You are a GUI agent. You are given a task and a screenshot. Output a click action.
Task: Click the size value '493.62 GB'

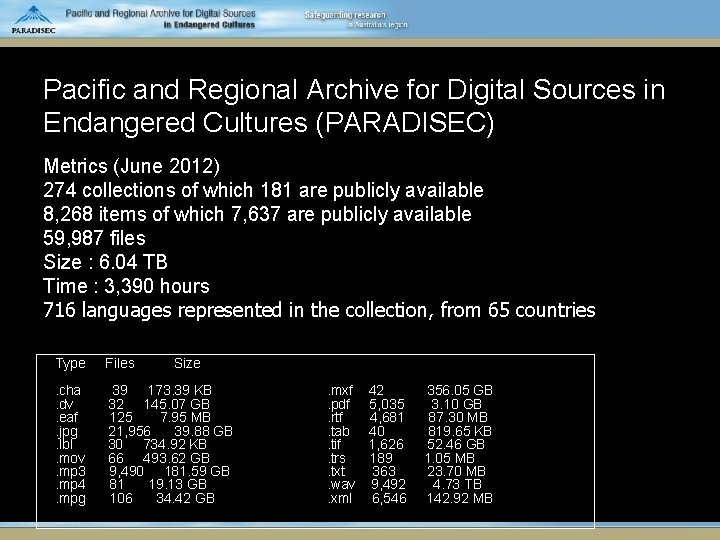(176, 458)
